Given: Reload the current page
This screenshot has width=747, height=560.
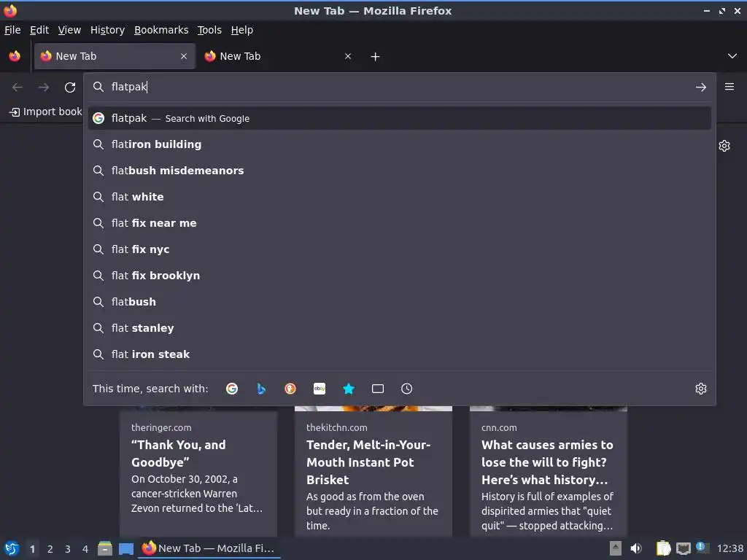Looking at the screenshot, I should (x=70, y=87).
